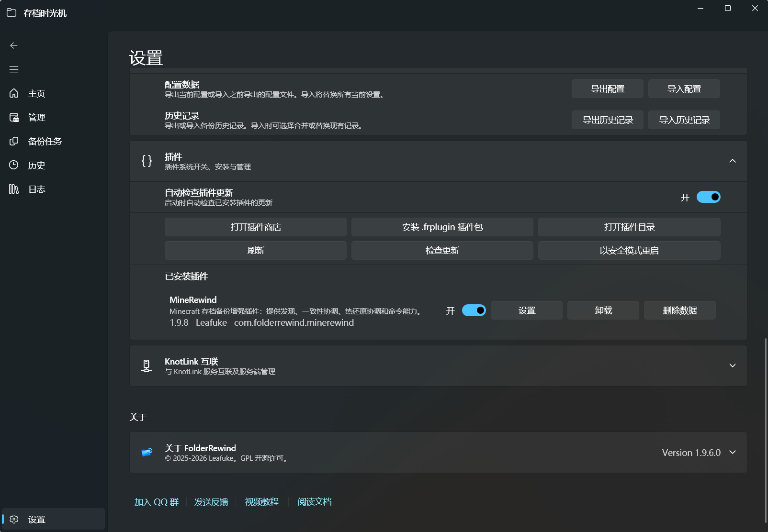Click the 1.9.8 plugin version
The height and width of the screenshot is (532, 768).
point(179,322)
